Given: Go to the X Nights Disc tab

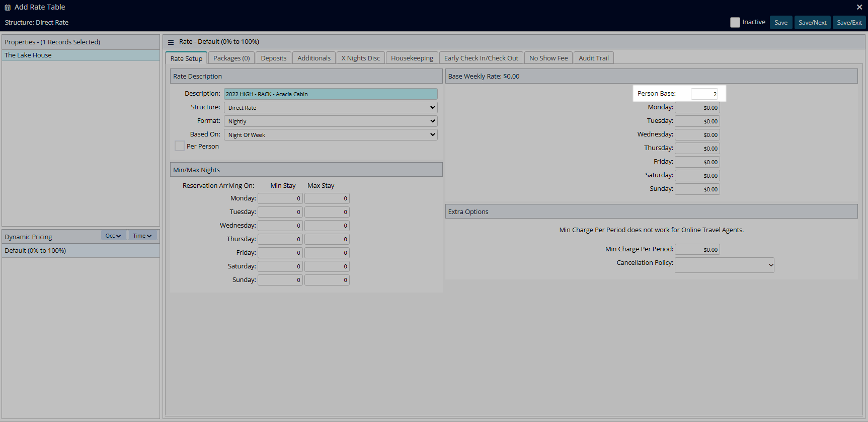Looking at the screenshot, I should [361, 58].
